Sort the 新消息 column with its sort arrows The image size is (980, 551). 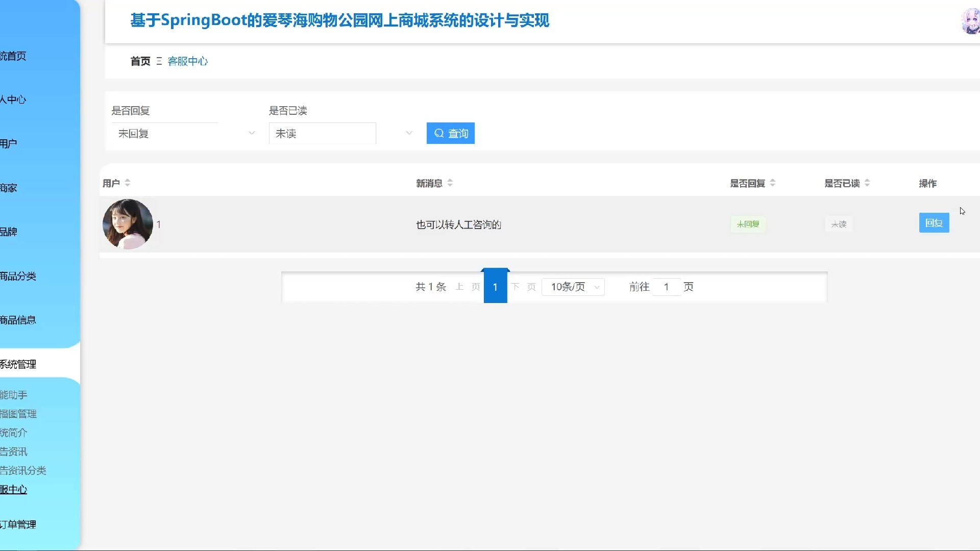tap(450, 183)
